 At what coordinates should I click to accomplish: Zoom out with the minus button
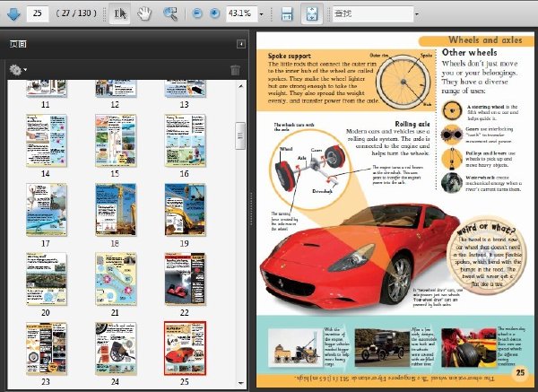(x=197, y=13)
